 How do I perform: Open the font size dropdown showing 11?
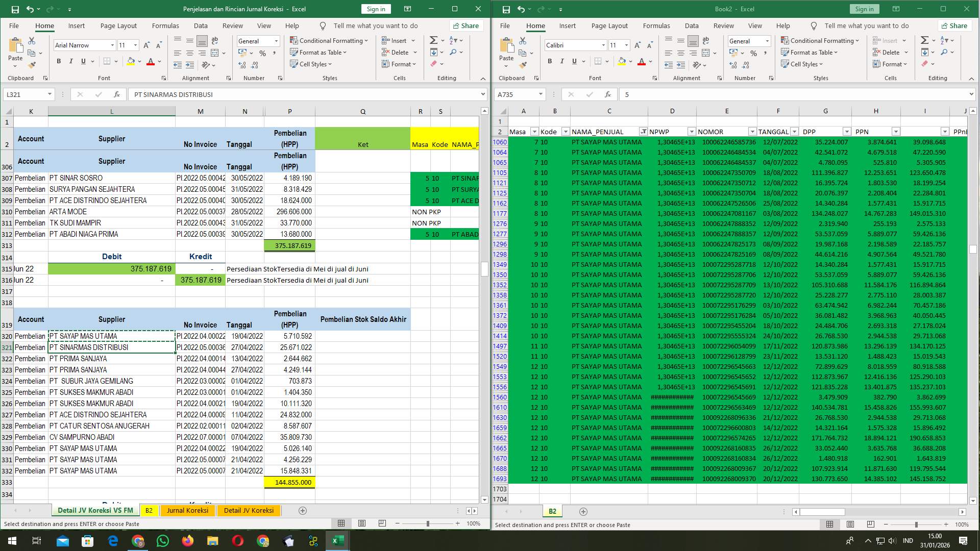134,45
